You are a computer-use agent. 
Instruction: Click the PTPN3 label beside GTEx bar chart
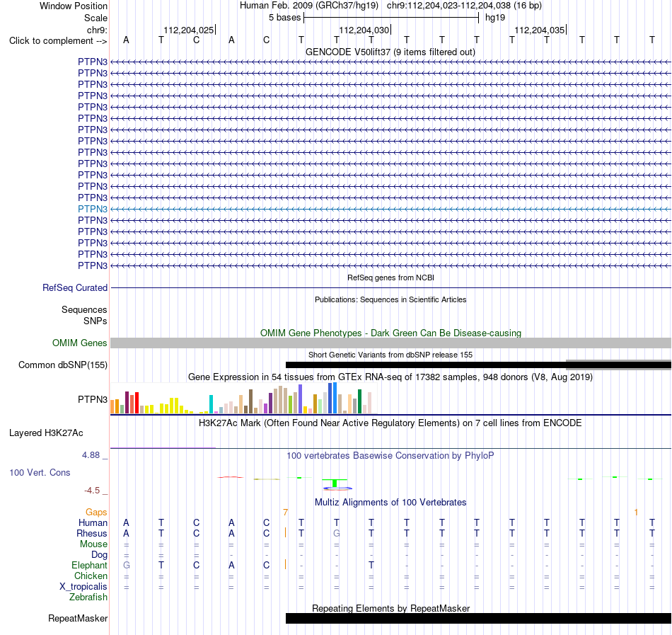93,399
